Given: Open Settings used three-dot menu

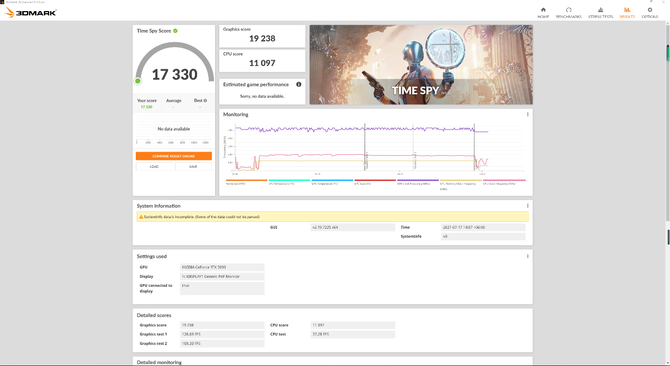Looking at the screenshot, I should pyautogui.click(x=527, y=256).
